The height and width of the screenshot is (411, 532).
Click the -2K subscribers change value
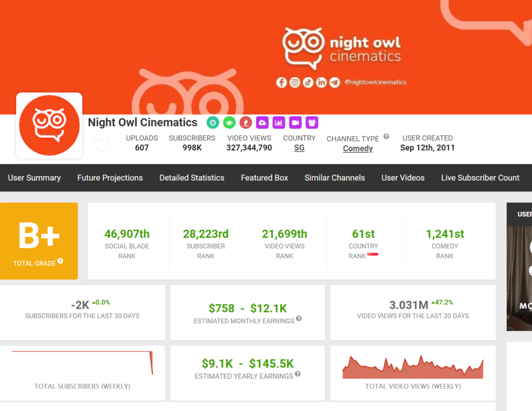pos(80,305)
